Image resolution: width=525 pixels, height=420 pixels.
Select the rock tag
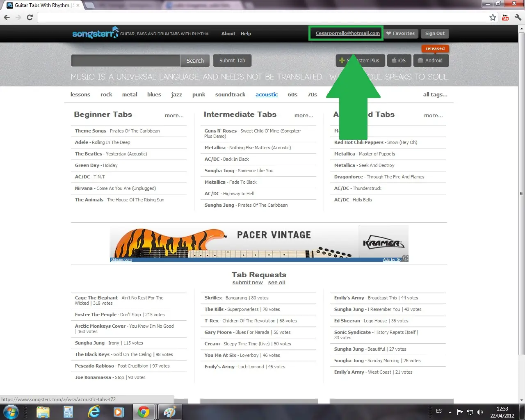pos(106,94)
